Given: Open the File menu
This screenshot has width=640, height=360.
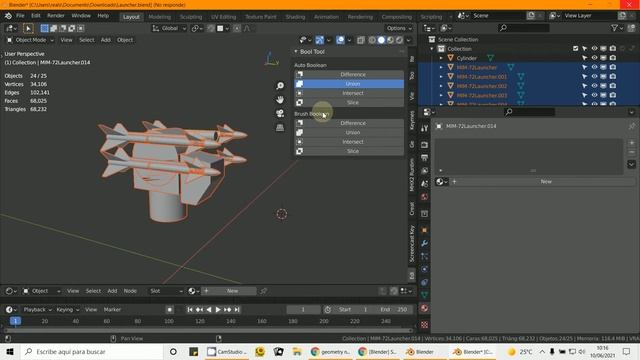Looking at the screenshot, I should [x=20, y=16].
